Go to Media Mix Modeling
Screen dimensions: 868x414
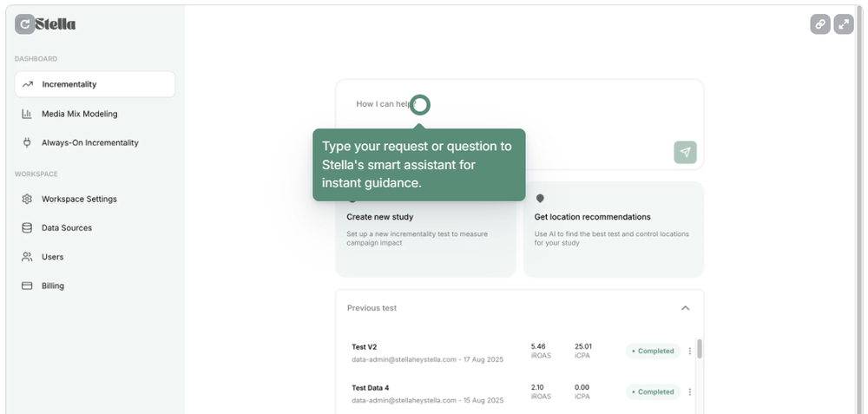80,114
